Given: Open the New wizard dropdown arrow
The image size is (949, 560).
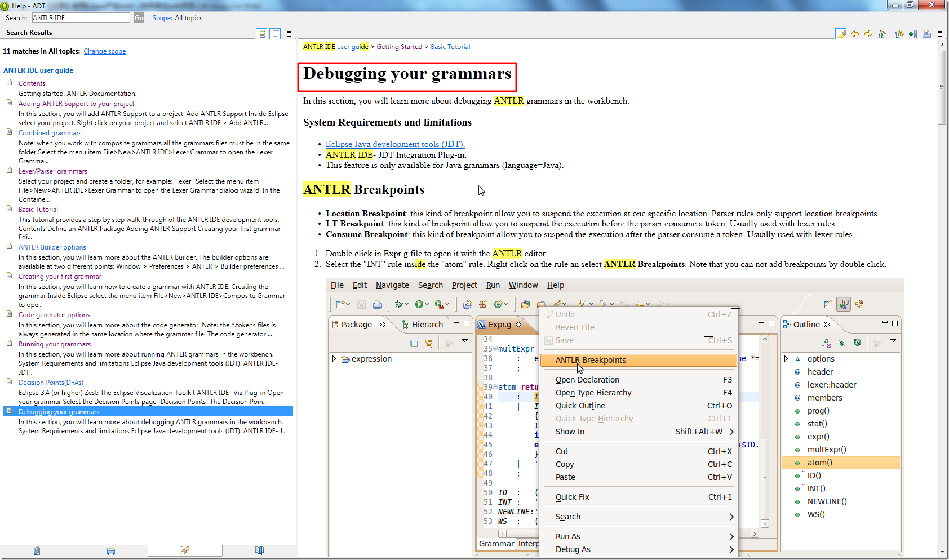Looking at the screenshot, I should [x=348, y=305].
